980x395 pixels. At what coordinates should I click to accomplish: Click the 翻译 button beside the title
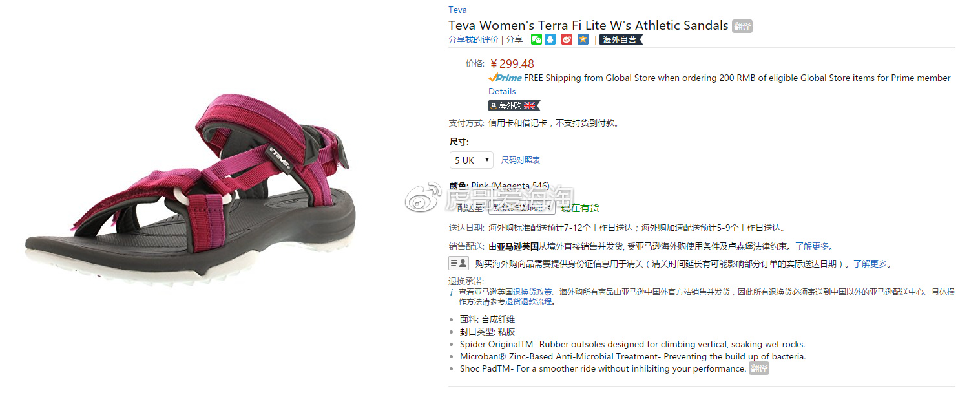pos(742,27)
